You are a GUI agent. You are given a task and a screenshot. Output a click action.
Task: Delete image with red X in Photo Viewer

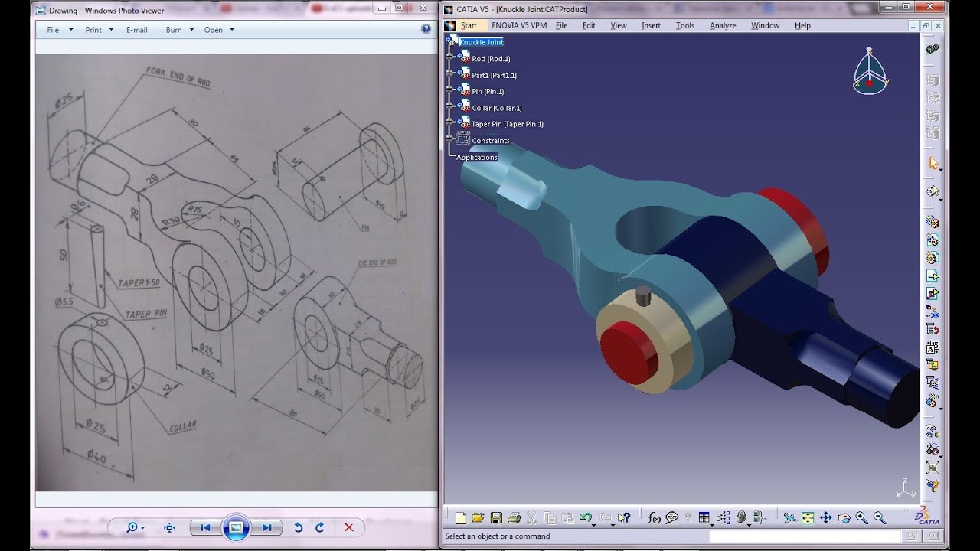pyautogui.click(x=349, y=527)
